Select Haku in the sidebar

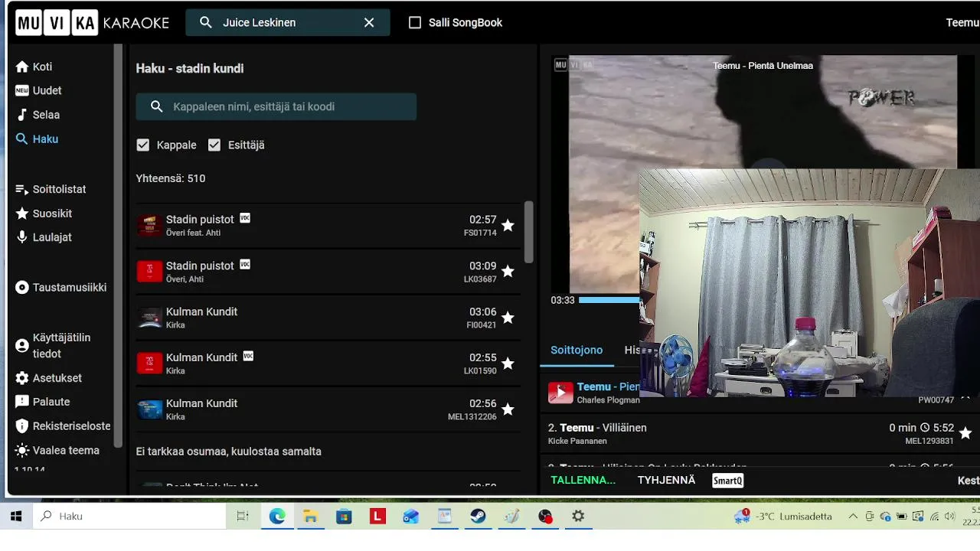(x=37, y=139)
